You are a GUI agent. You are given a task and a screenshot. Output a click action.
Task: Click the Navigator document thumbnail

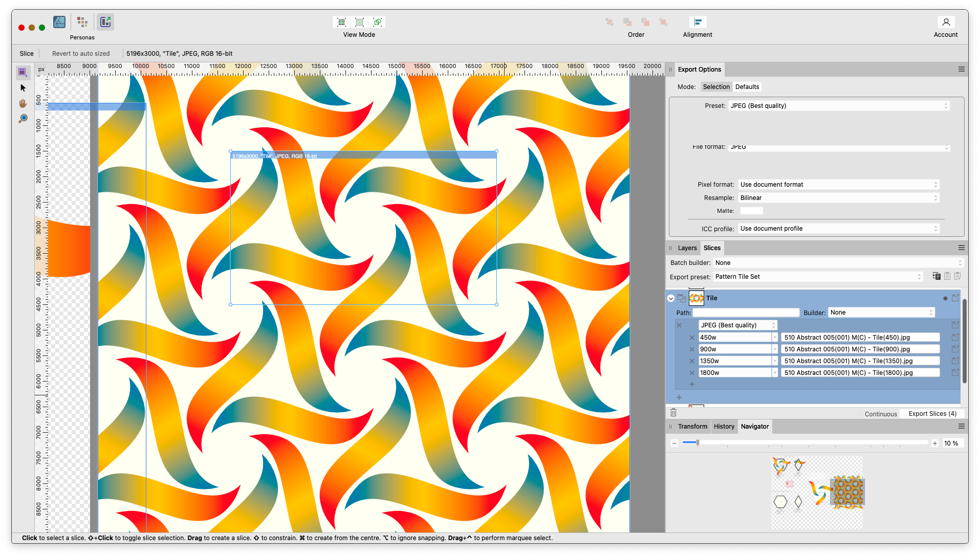(817, 492)
